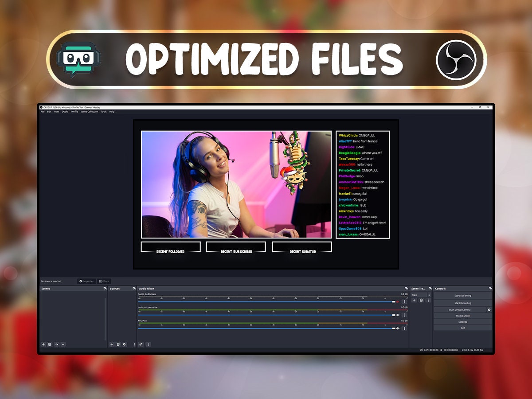Remove the scene transition with trash icon

(x=421, y=300)
